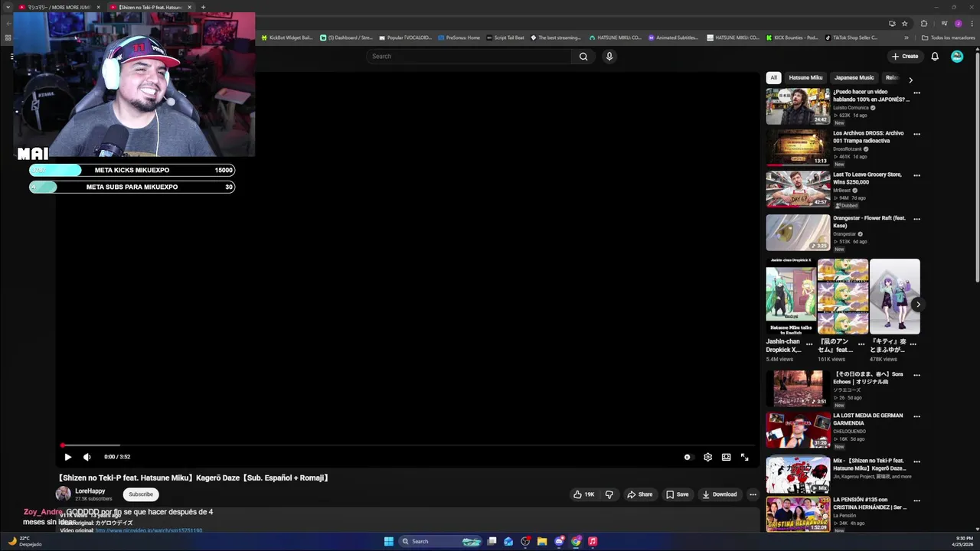Dislike the video with thumbs down

pyautogui.click(x=609, y=494)
